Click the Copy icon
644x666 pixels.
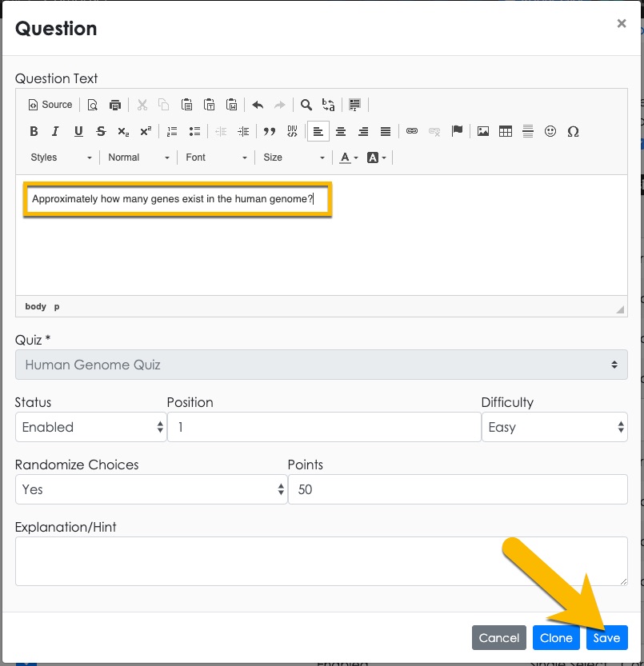point(164,105)
